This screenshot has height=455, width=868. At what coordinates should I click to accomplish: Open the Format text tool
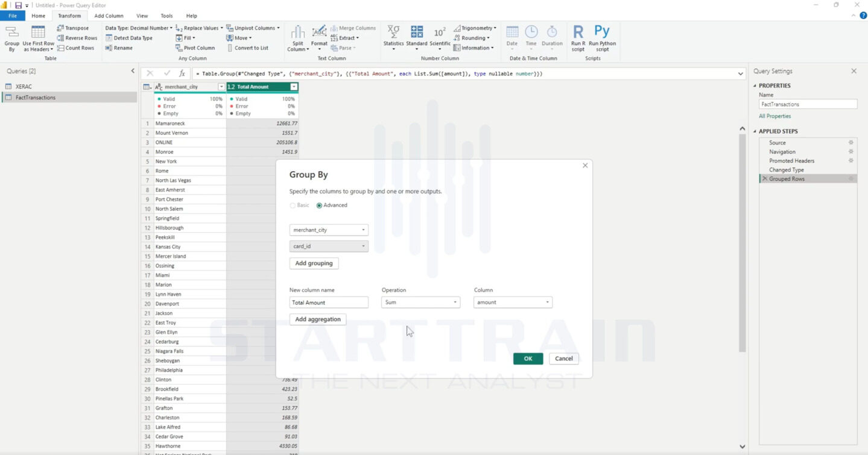(x=319, y=39)
